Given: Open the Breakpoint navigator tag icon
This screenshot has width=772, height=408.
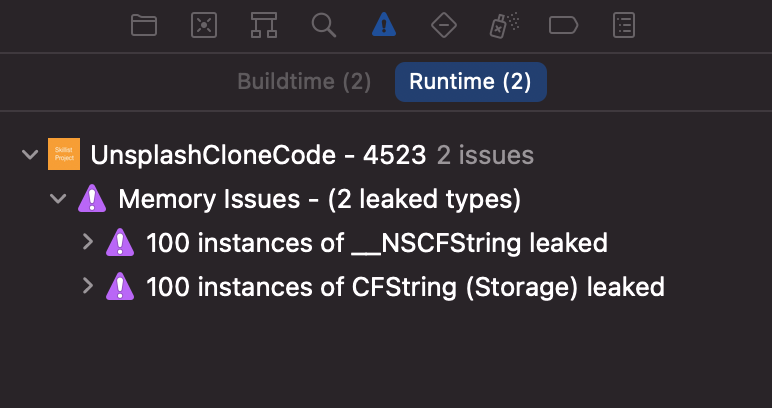Looking at the screenshot, I should click(564, 25).
